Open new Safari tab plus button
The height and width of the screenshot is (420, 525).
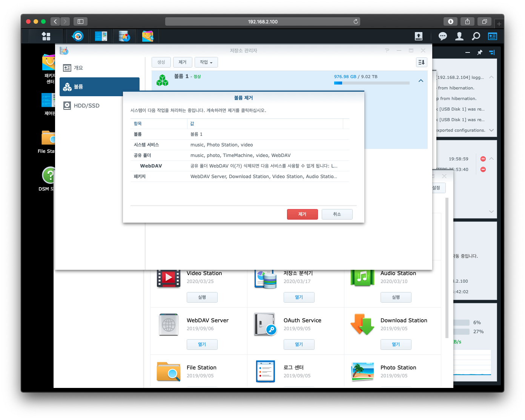click(x=499, y=24)
